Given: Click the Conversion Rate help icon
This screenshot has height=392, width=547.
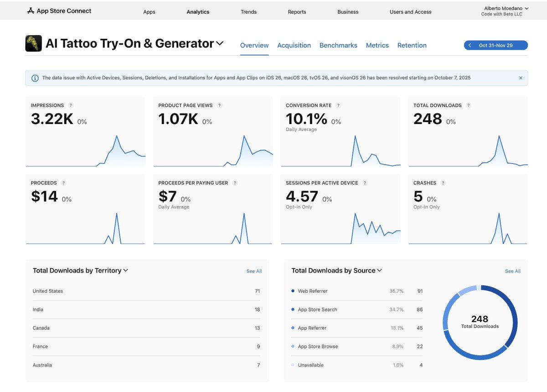Looking at the screenshot, I should [338, 105].
